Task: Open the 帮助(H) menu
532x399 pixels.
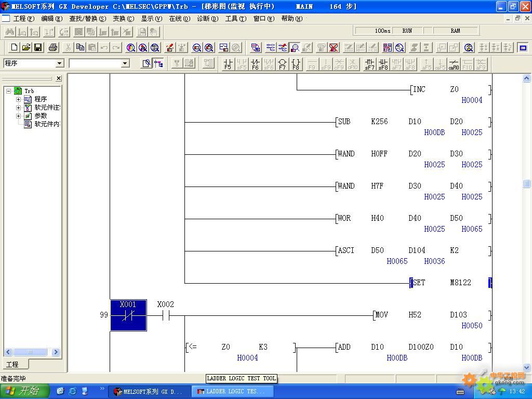Action: [292, 19]
